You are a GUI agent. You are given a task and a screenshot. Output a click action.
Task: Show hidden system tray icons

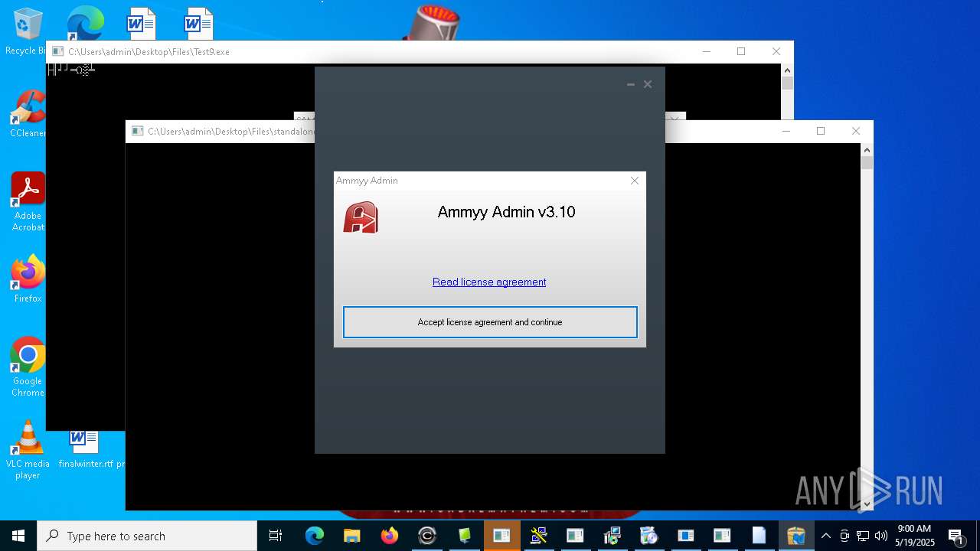(825, 536)
